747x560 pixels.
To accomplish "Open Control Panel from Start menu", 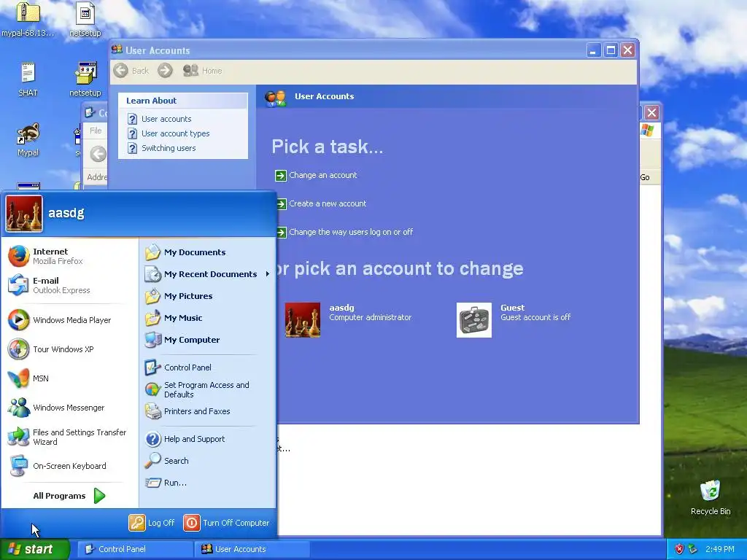I will tap(178, 367).
